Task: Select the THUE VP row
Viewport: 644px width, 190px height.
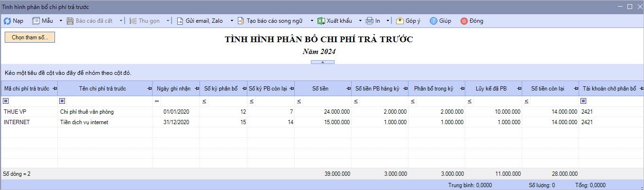Action: pos(28,112)
